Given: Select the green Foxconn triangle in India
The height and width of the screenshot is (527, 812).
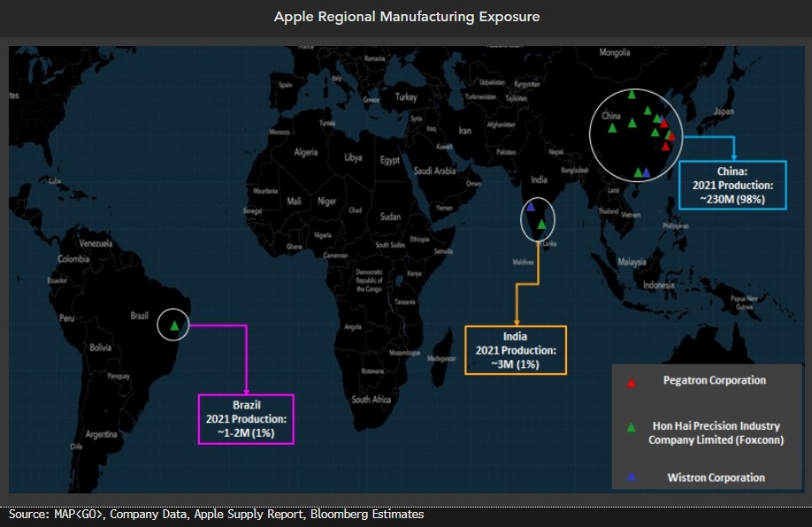Looking at the screenshot, I should pos(541,224).
